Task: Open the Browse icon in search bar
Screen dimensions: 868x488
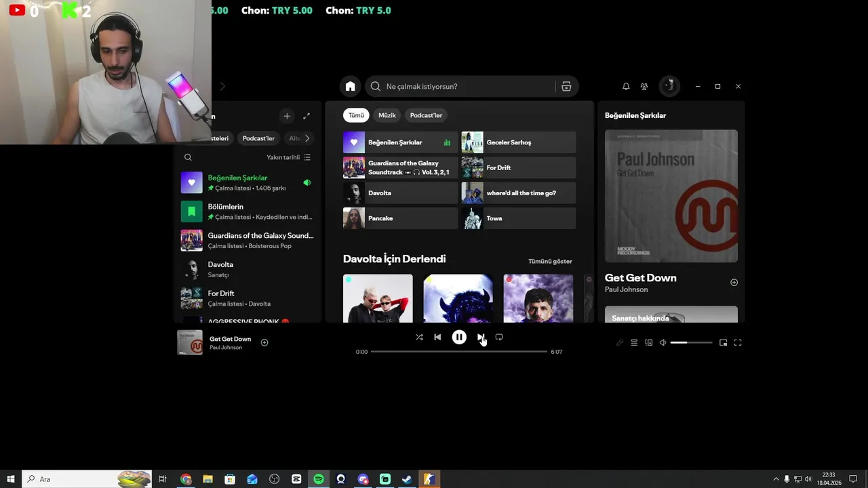Action: [x=566, y=86]
